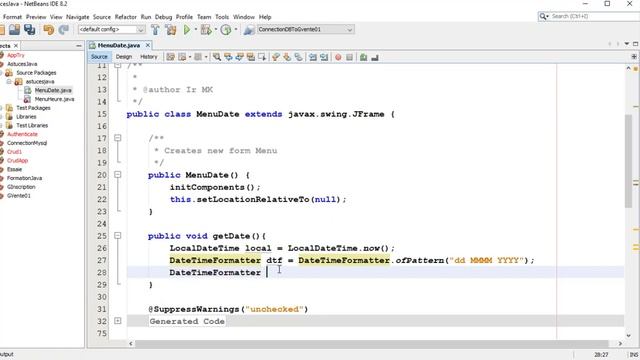
Task: Click the red Start Macro Recording icon
Action: pos(338,57)
